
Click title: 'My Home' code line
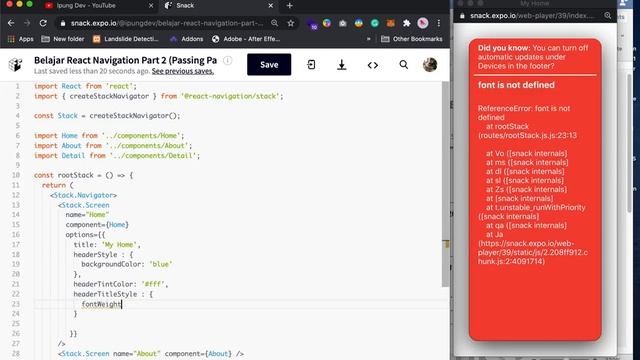[107, 244]
